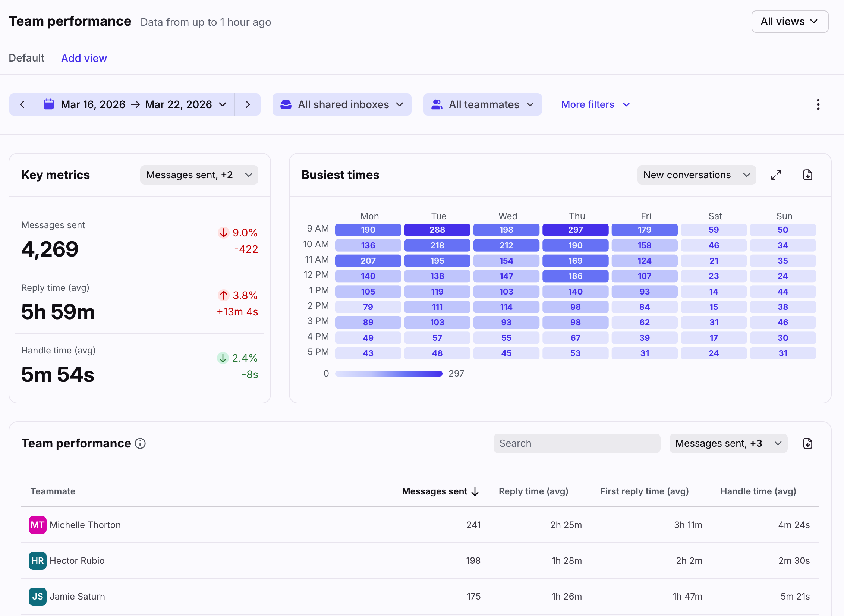Click the 0 to 297 heatmap legend gradient
Image resolution: width=844 pixels, height=616 pixels.
(388, 374)
